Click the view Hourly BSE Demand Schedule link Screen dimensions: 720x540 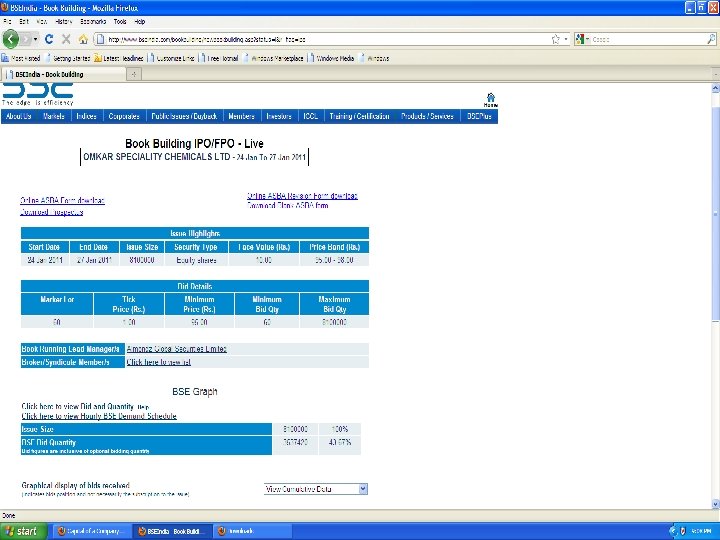pos(99,416)
